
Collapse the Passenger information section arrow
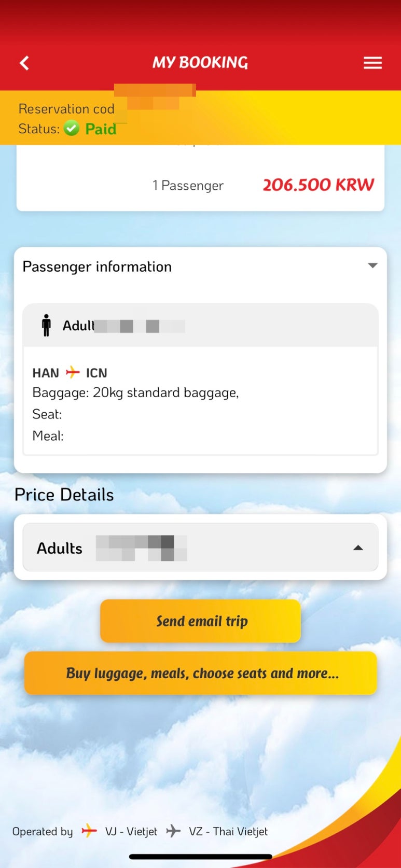click(x=372, y=265)
